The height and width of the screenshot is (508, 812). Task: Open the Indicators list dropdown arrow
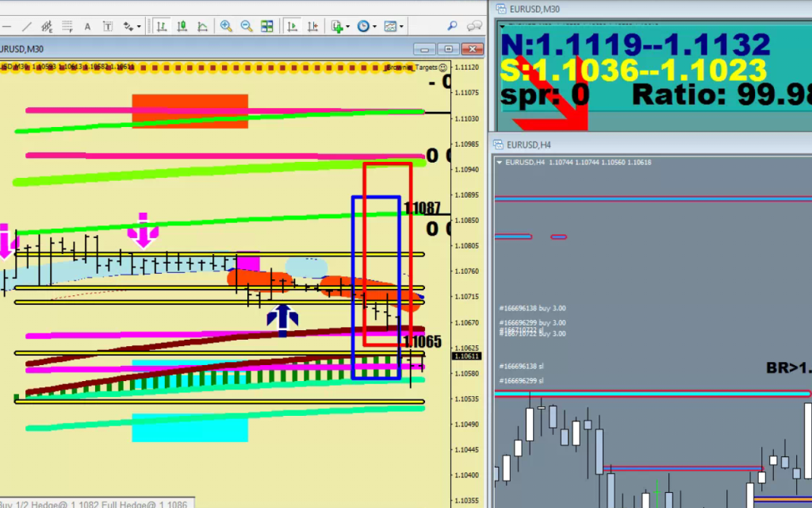click(x=348, y=27)
